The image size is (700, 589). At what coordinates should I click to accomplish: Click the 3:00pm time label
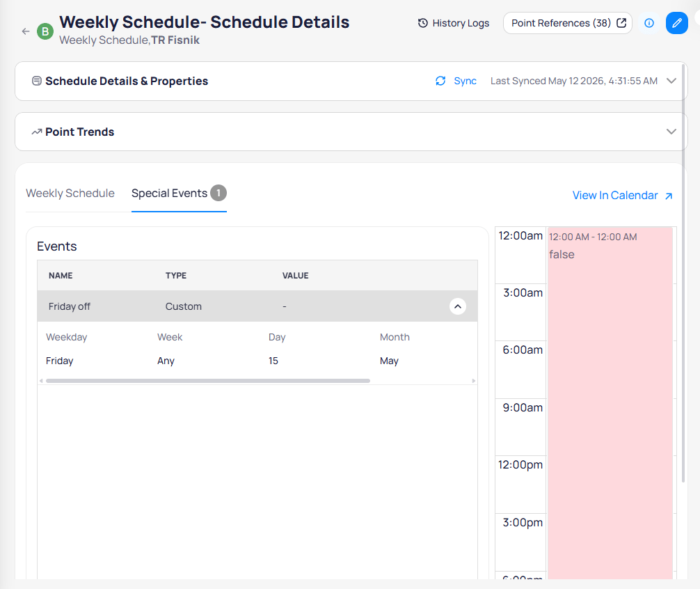click(523, 522)
